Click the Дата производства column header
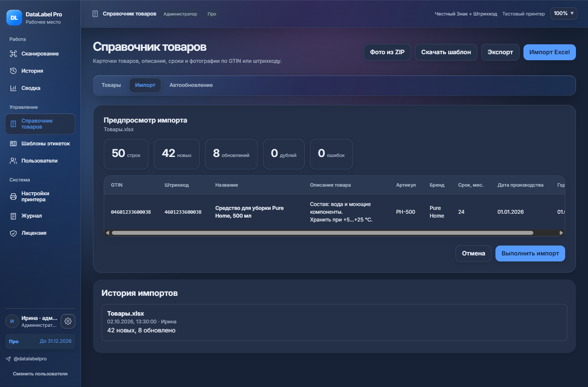This screenshot has height=387, width=588. (x=520, y=185)
